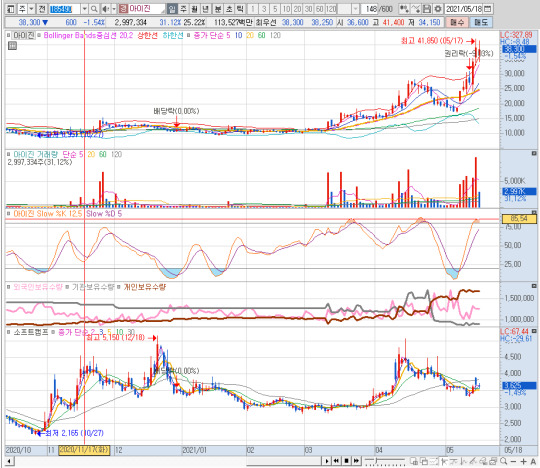Click the rewind playback button
This screenshot has height=468, width=540.
tap(336, 461)
